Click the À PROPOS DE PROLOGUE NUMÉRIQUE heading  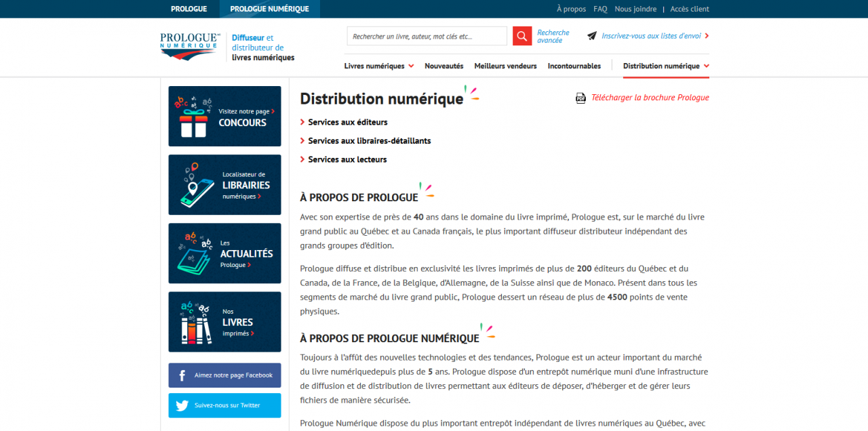tap(389, 338)
